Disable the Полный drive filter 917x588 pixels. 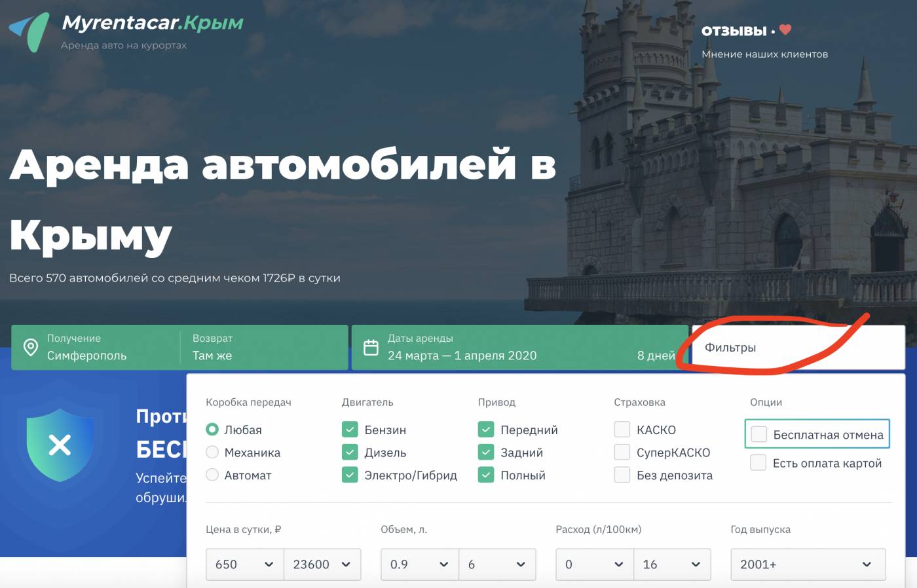pos(487,475)
